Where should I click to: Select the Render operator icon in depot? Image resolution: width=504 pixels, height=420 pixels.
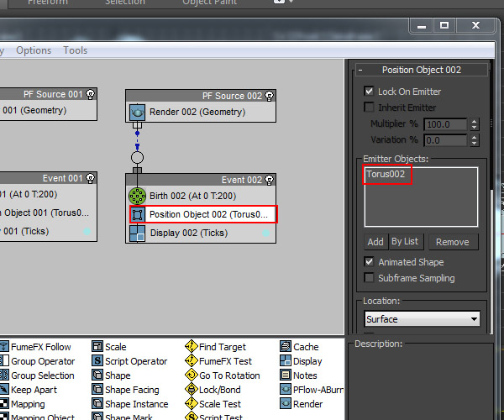286,403
